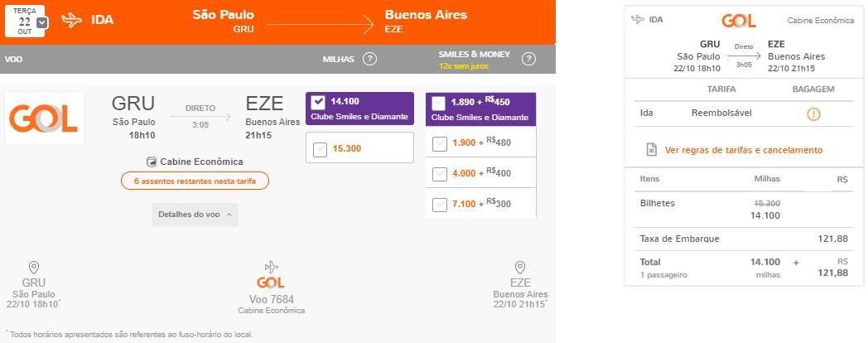The width and height of the screenshot is (868, 343).
Task: Select the TARIFA tab in summary
Action: (x=722, y=89)
